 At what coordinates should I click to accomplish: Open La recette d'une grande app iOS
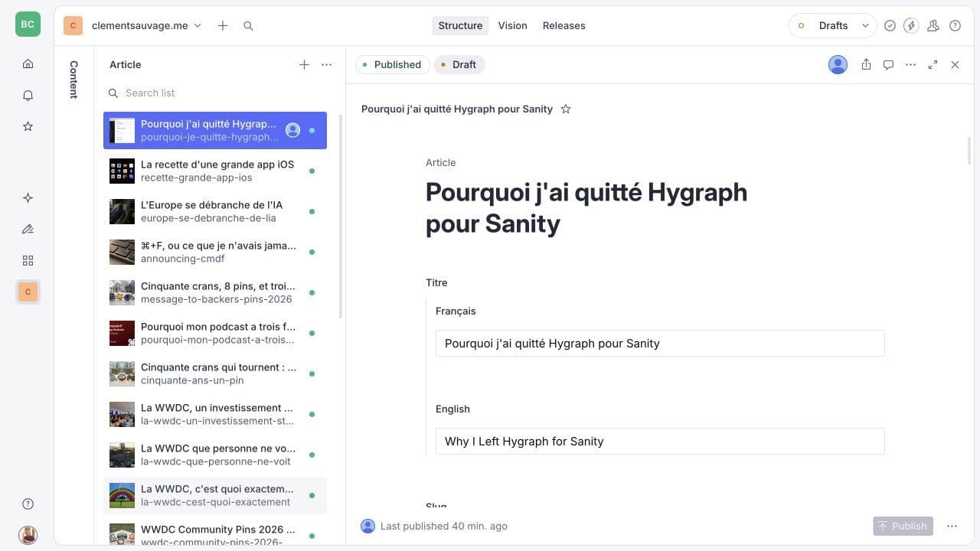215,171
